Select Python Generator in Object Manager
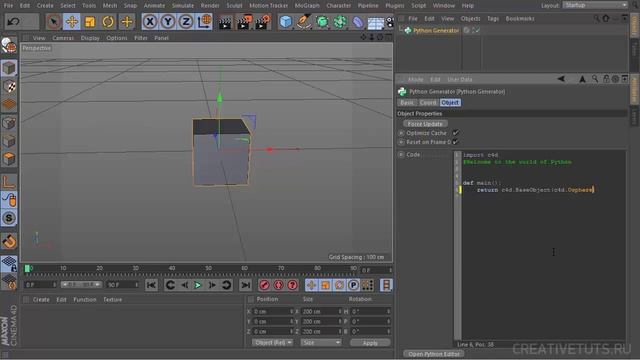The image size is (640, 360). [x=436, y=31]
